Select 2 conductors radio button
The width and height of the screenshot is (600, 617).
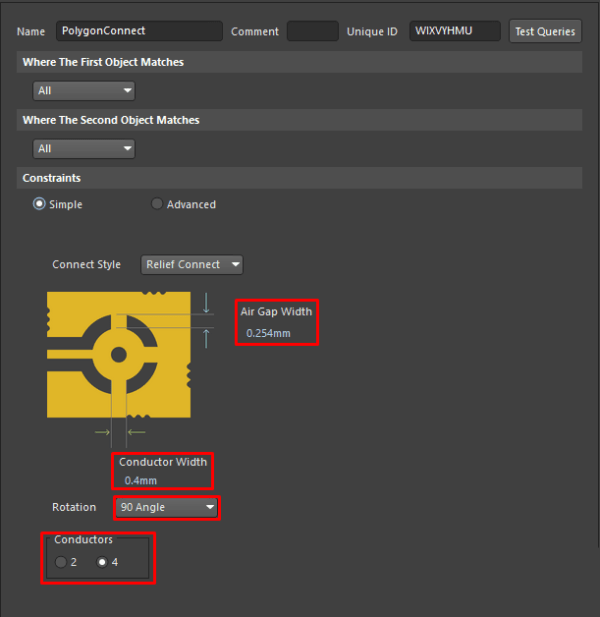tap(61, 562)
